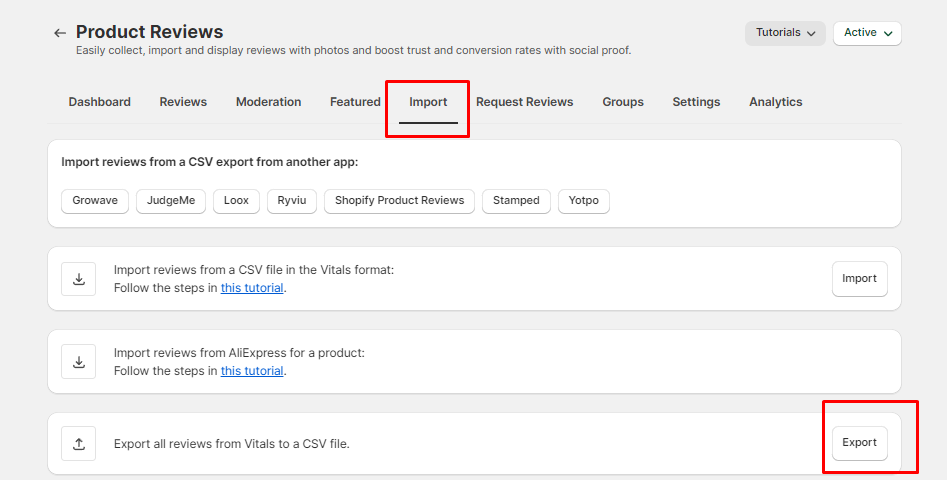Screen dimensions: 947x480
Task: Click the upload icon for exporting reviews
Action: pos(79,443)
